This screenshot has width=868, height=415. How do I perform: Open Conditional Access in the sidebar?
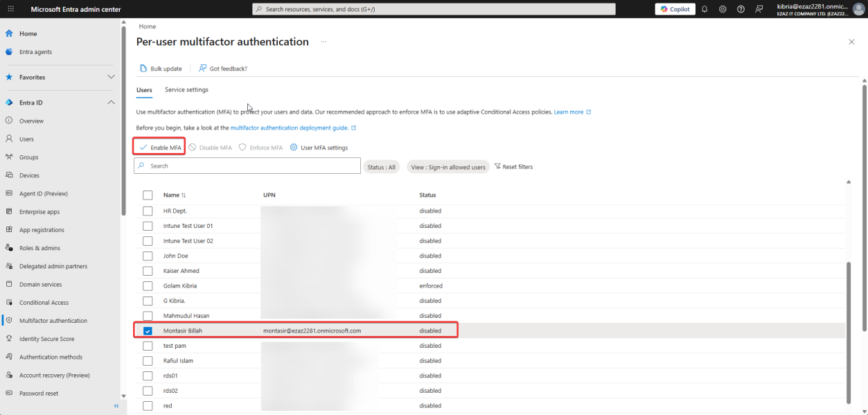pyautogui.click(x=44, y=303)
